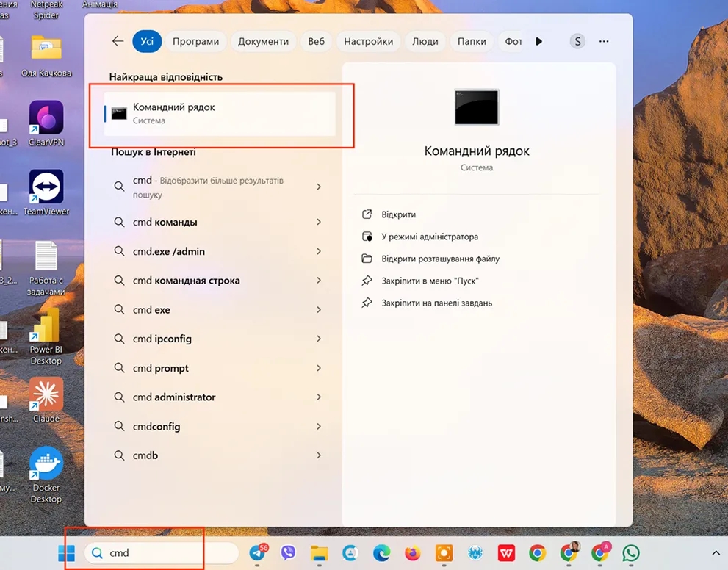Expand the 'cmd команды' suggestion arrow
The image size is (728, 570).
click(x=319, y=222)
